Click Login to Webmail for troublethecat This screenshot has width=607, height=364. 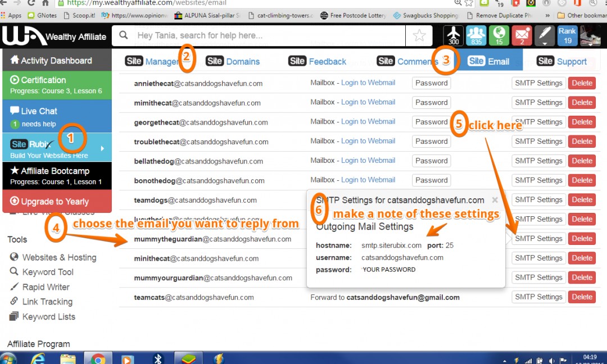[x=368, y=141]
